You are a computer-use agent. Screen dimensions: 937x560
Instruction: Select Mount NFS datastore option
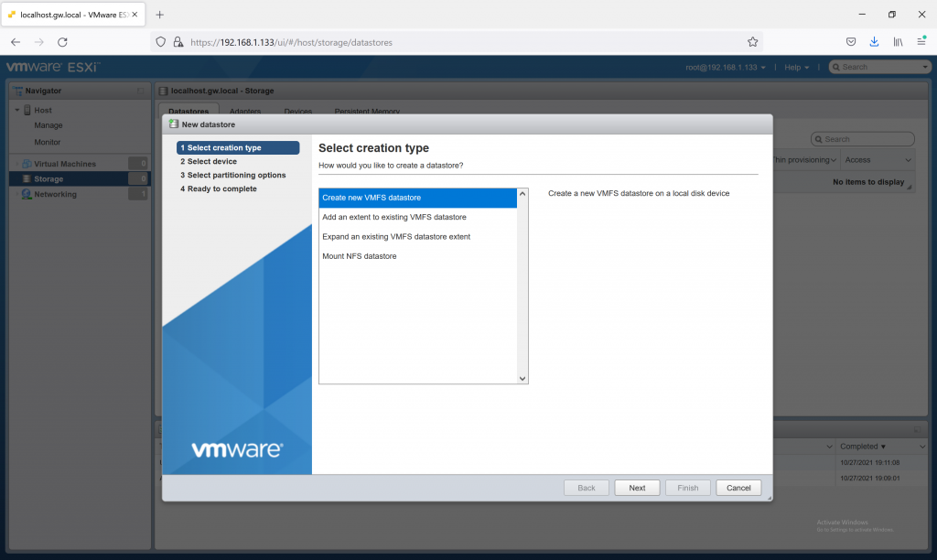tap(417, 256)
